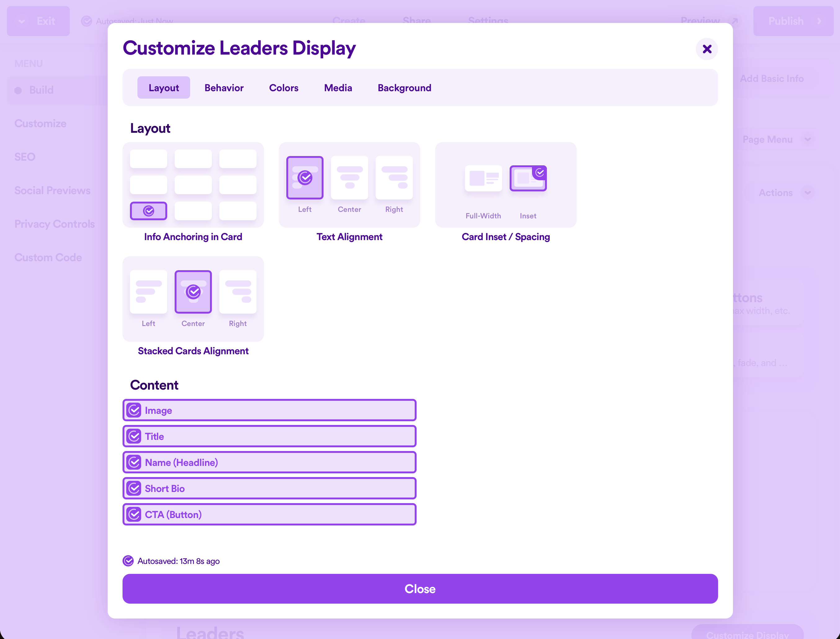Select Left stacked cards alignment
Image resolution: width=840 pixels, height=639 pixels.
coord(148,292)
